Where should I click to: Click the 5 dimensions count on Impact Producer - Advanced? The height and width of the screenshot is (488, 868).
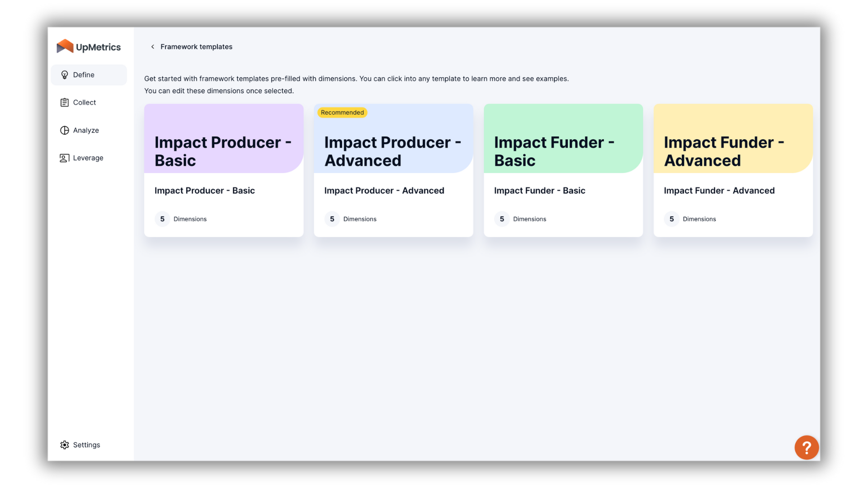(x=332, y=219)
